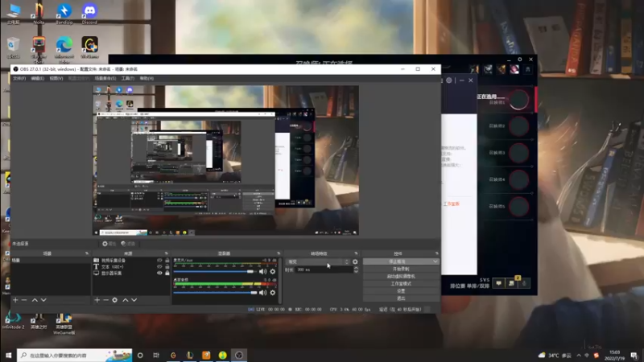Open the 场景集合(S) menu in OBS
Viewport: 644px width, 362px height.
(105, 78)
